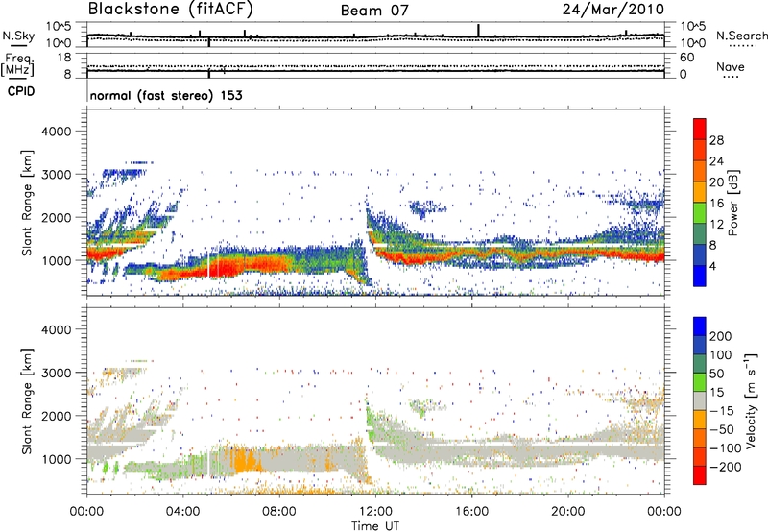Click the 200 tick on velocity colorbar
768x532 pixels.
pyautogui.click(x=721, y=336)
